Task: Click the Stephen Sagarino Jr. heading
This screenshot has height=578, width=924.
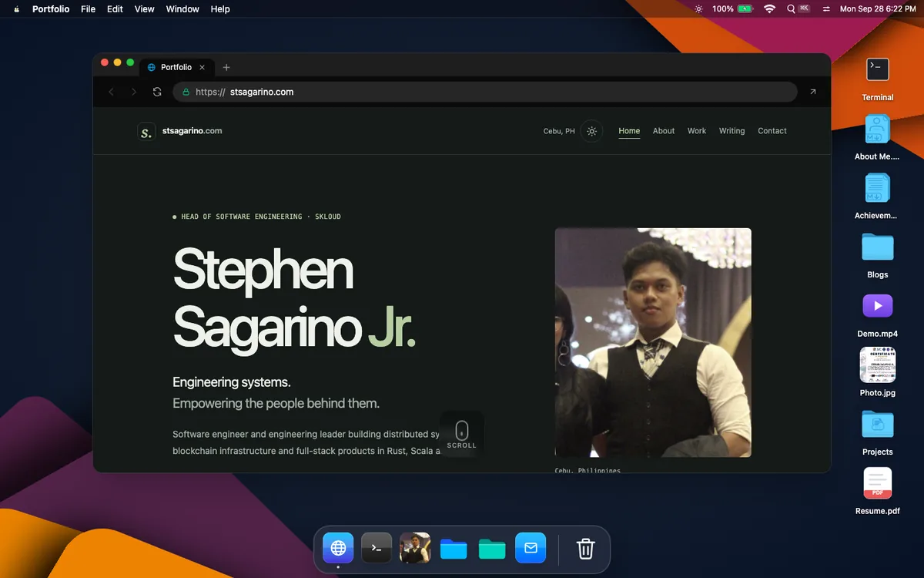Action: tap(294, 299)
